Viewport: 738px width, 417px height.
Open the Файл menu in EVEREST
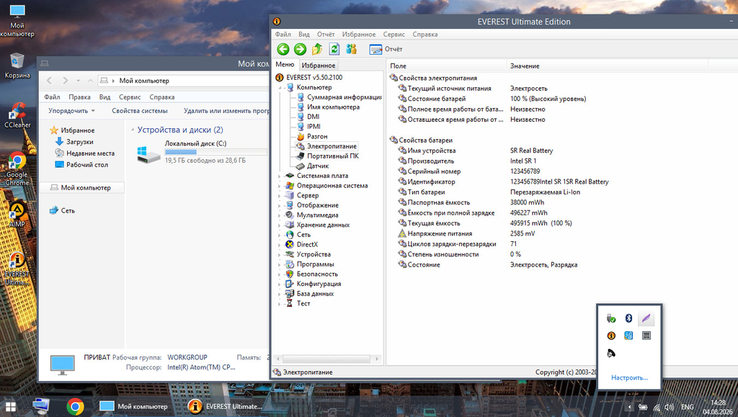[x=282, y=34]
